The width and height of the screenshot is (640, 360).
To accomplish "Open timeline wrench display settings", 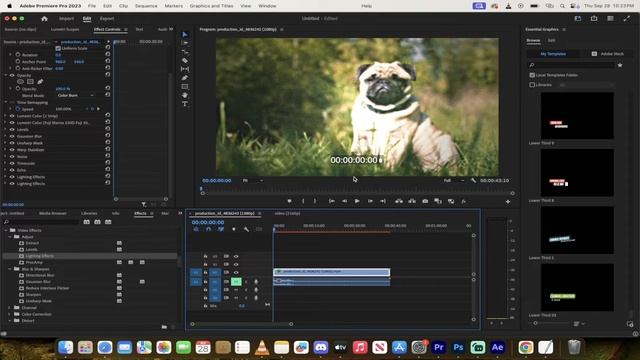I will (246, 229).
